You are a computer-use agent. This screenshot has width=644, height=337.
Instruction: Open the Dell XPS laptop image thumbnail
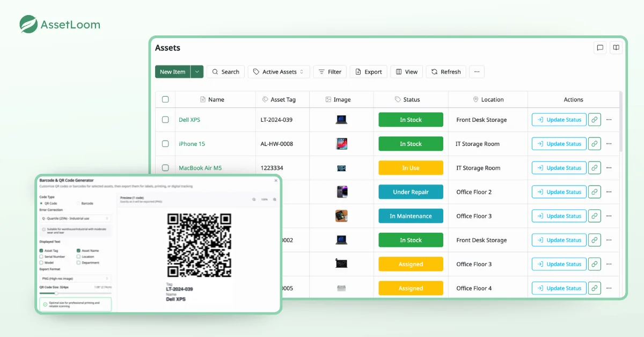point(341,120)
